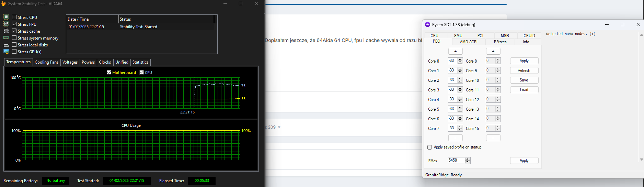Uncheck the Motherboard temperature checkbox
This screenshot has width=644, height=187.
(109, 73)
